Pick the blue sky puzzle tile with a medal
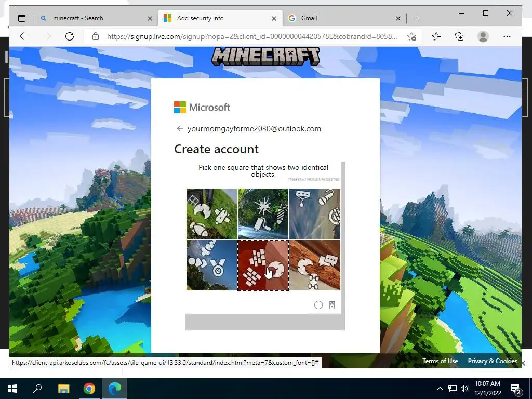Image resolution: width=532 pixels, height=399 pixels. (211, 265)
